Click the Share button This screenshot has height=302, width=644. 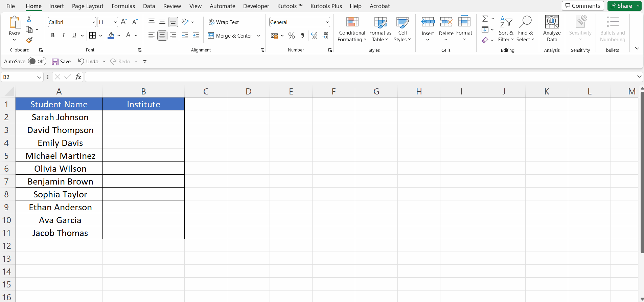click(x=621, y=6)
